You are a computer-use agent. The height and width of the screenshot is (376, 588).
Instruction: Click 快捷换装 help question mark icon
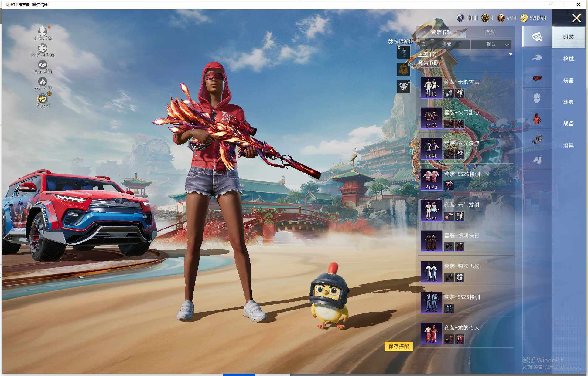coord(390,42)
